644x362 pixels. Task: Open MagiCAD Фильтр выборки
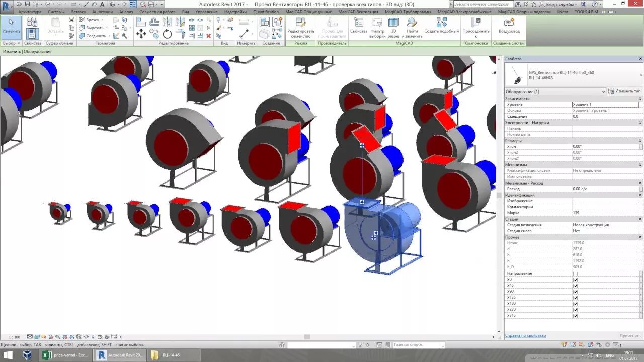tap(377, 28)
